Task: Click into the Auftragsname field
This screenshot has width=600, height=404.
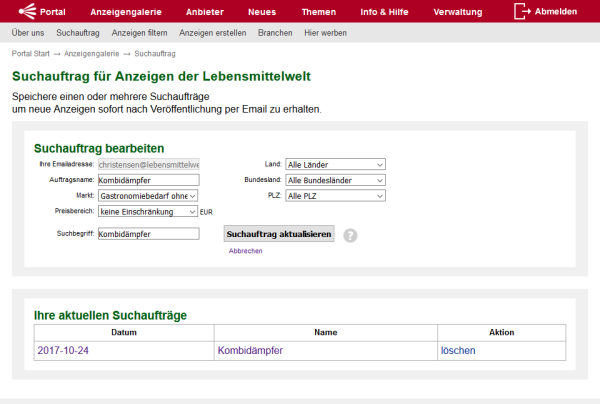Action: [x=148, y=180]
